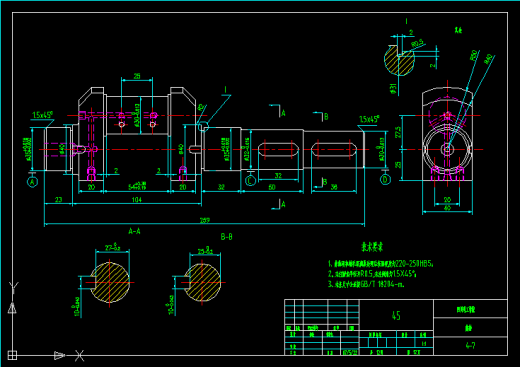520x367 pixels.
Task: Click the first keyway slot on the shaft
Action: [x=278, y=149]
